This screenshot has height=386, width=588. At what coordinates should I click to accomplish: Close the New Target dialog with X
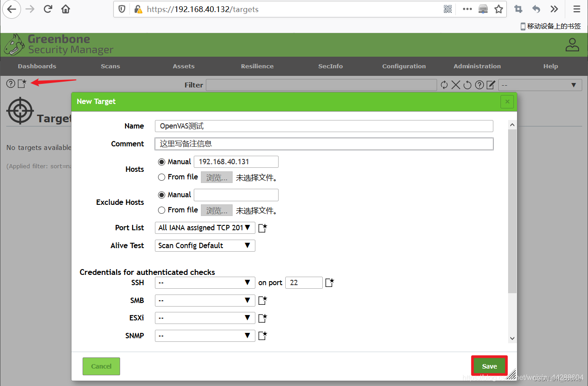507,102
